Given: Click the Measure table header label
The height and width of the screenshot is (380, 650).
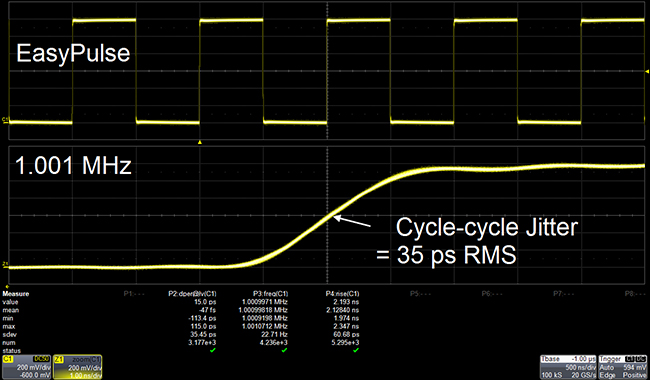Looking at the screenshot, I should tap(16, 294).
